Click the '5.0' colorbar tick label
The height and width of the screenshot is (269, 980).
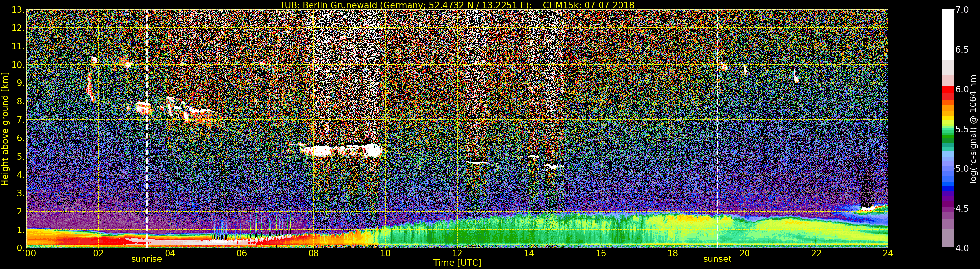tap(962, 168)
